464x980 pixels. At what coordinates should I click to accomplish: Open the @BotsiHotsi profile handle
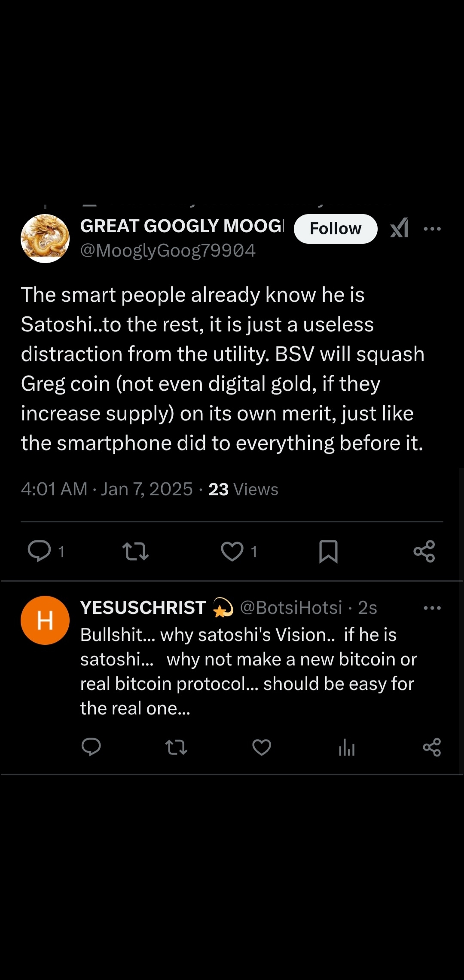coord(291,608)
